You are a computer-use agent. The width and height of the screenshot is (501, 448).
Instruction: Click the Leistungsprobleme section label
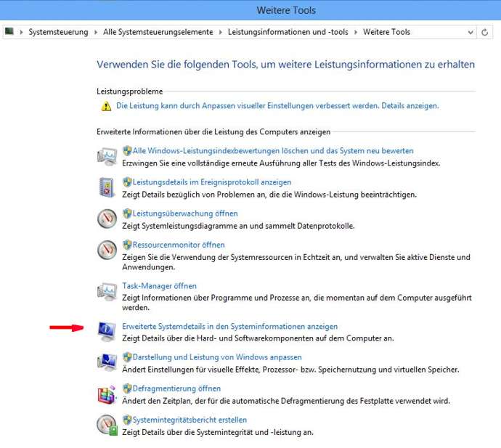(130, 91)
